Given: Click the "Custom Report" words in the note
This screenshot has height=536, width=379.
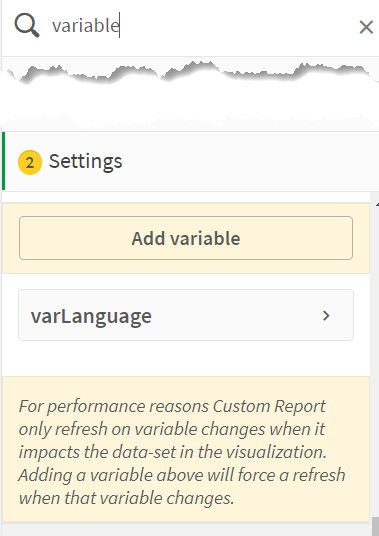Looking at the screenshot, I should pyautogui.click(x=269, y=406).
